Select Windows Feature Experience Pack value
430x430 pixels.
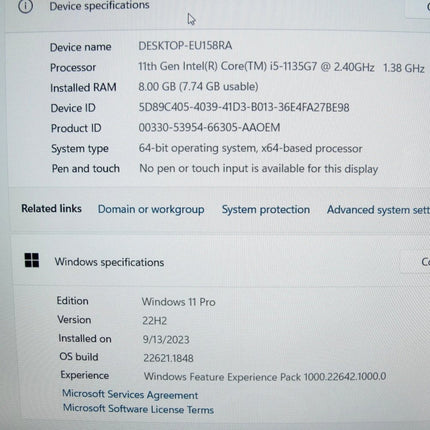point(265,377)
